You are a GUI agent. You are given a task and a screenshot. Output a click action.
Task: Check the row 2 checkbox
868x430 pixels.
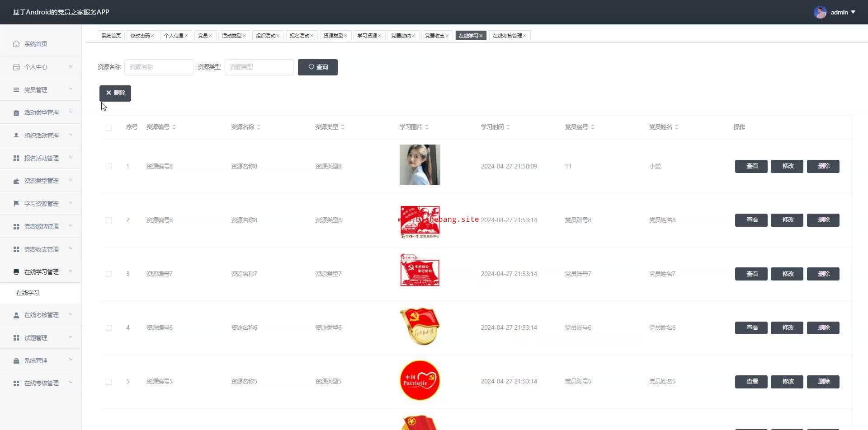(x=108, y=220)
